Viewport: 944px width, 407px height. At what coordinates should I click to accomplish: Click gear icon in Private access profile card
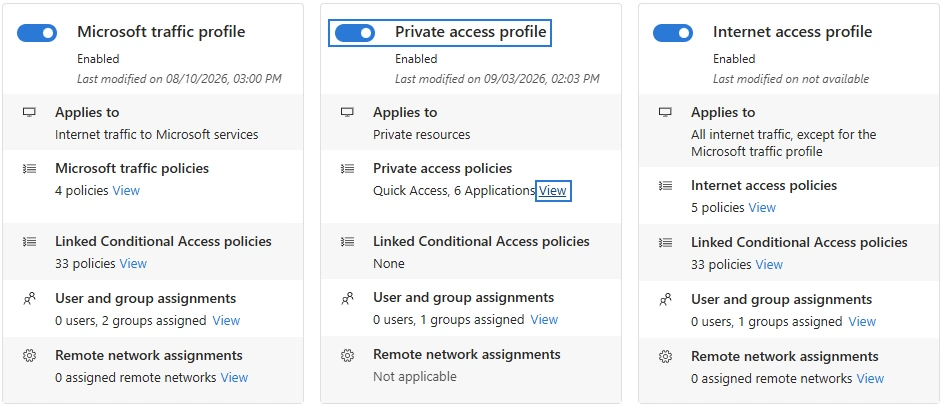347,355
